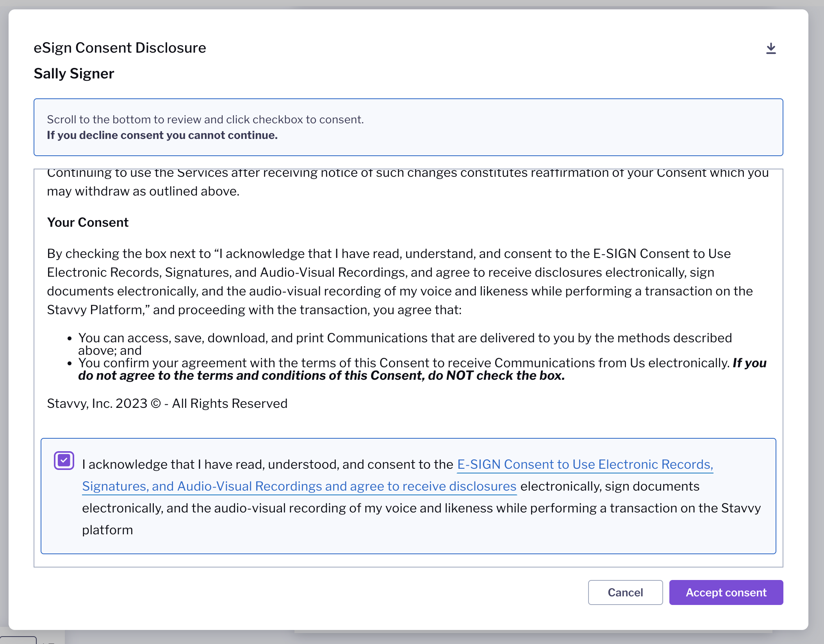Image resolution: width=824 pixels, height=644 pixels.
Task: Click the bold 'do NOT check the box' text
Action: click(x=496, y=375)
